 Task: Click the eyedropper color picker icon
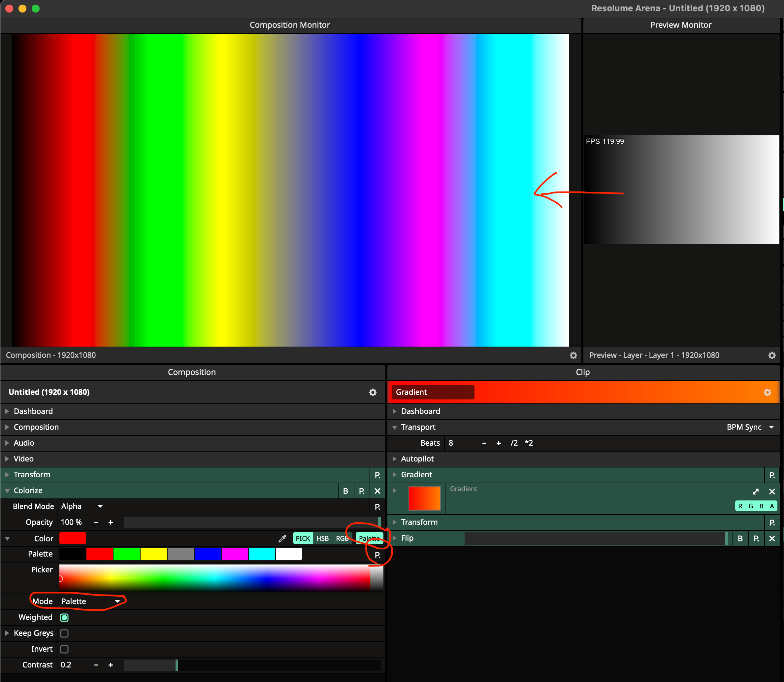(282, 538)
